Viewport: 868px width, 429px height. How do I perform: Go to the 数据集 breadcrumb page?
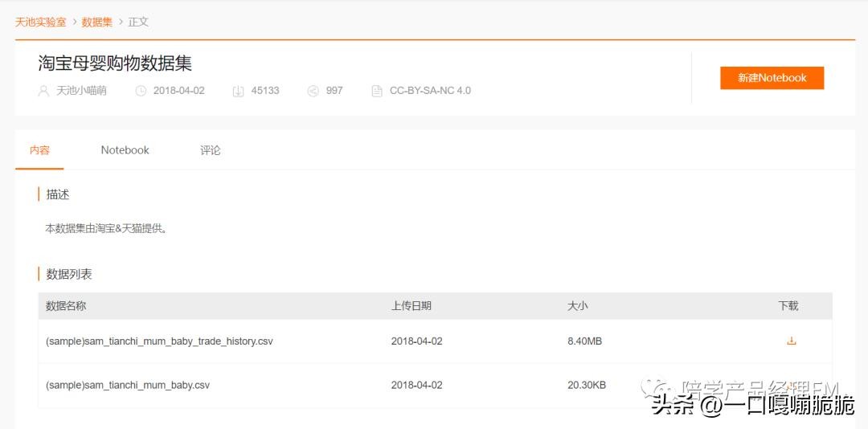point(97,22)
